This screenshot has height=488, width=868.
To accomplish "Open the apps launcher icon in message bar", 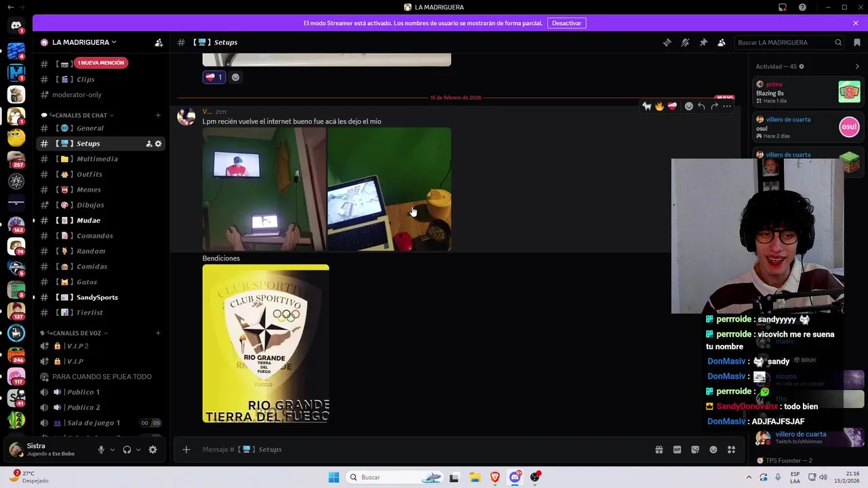I will pyautogui.click(x=731, y=449).
